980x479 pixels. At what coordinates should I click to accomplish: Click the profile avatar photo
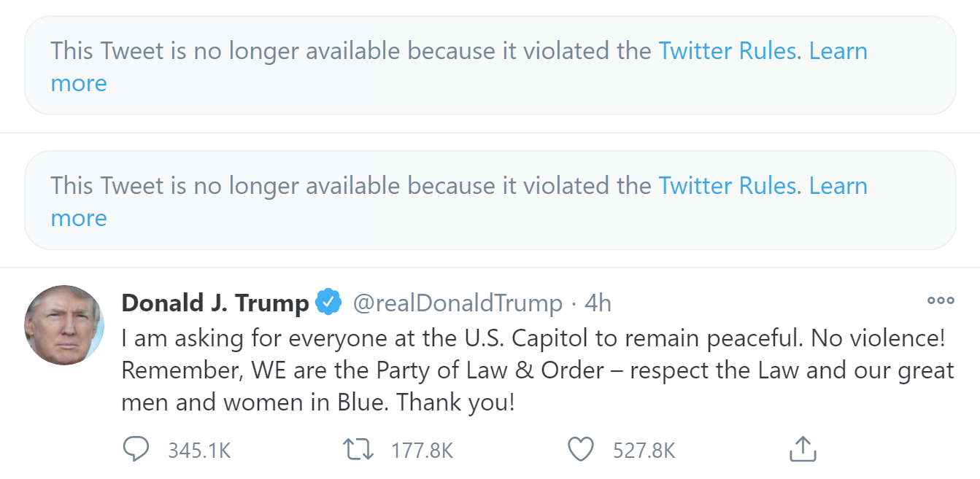pos(64,324)
